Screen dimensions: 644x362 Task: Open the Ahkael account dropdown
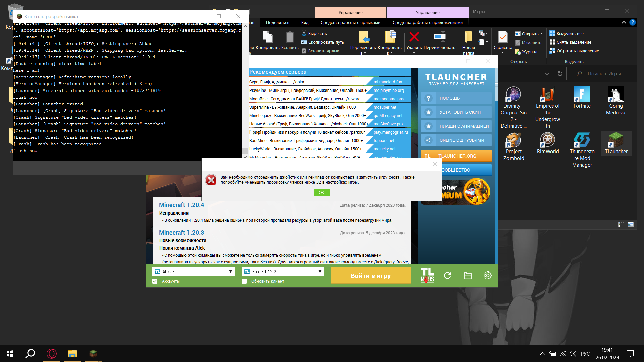230,271
